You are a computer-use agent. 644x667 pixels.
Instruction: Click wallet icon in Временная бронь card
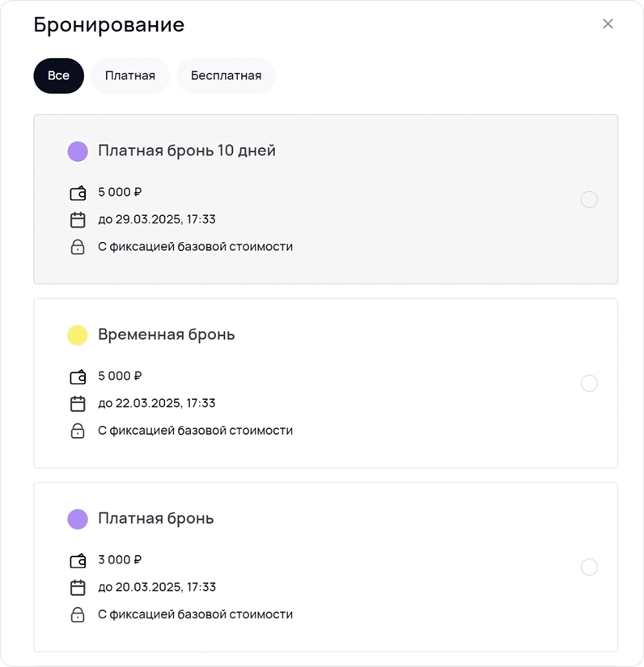78,376
